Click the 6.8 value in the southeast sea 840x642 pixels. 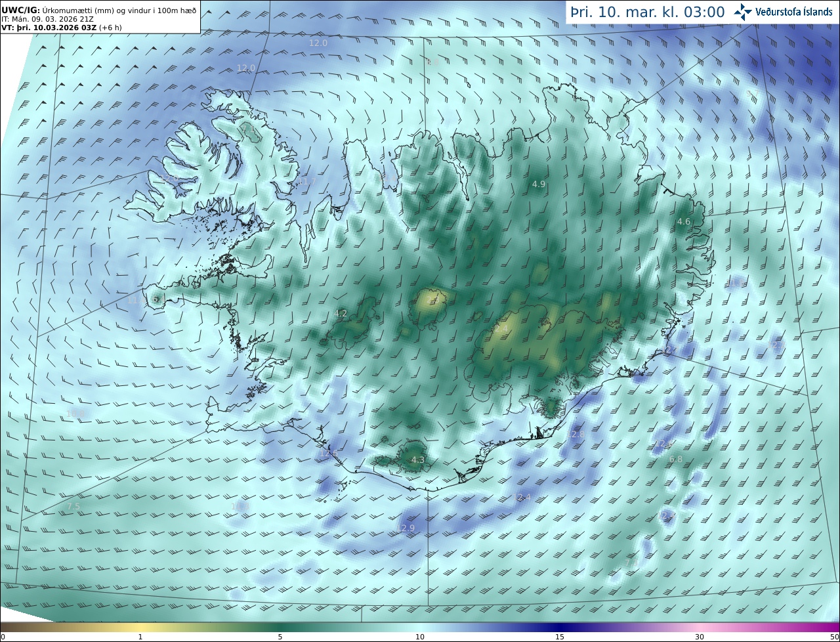(x=676, y=460)
